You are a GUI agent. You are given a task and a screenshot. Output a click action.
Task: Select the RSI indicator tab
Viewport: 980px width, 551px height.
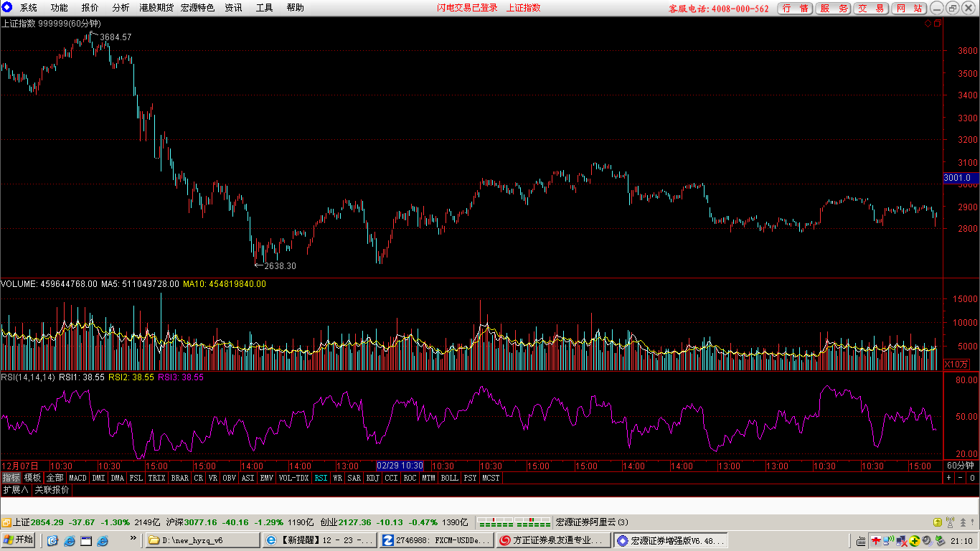321,478
